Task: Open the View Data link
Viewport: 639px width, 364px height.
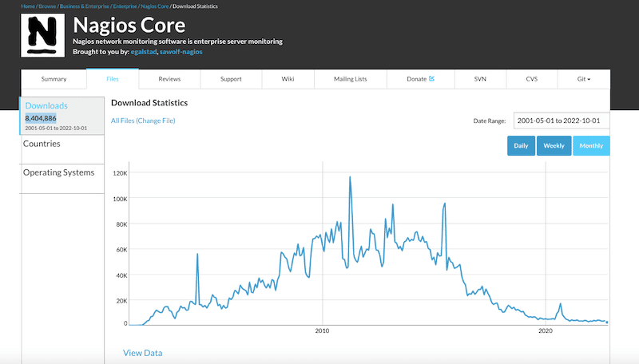Action: tap(143, 352)
